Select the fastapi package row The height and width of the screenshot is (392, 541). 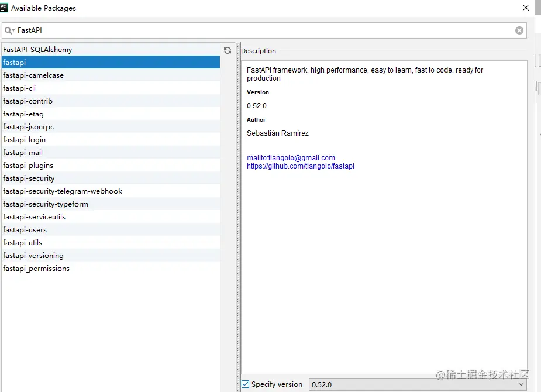[111, 63]
